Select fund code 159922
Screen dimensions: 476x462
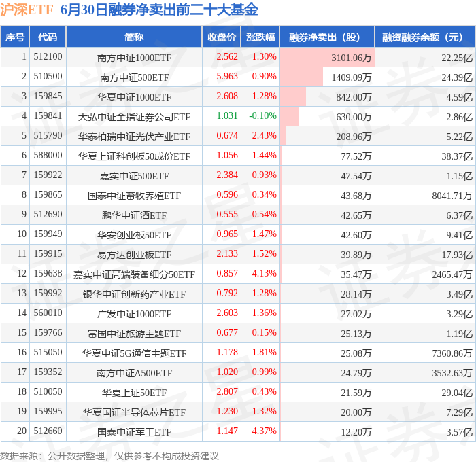[x=48, y=175]
